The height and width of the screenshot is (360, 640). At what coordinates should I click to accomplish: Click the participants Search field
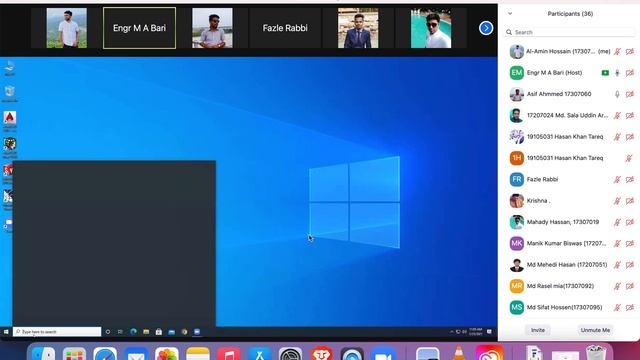569,32
